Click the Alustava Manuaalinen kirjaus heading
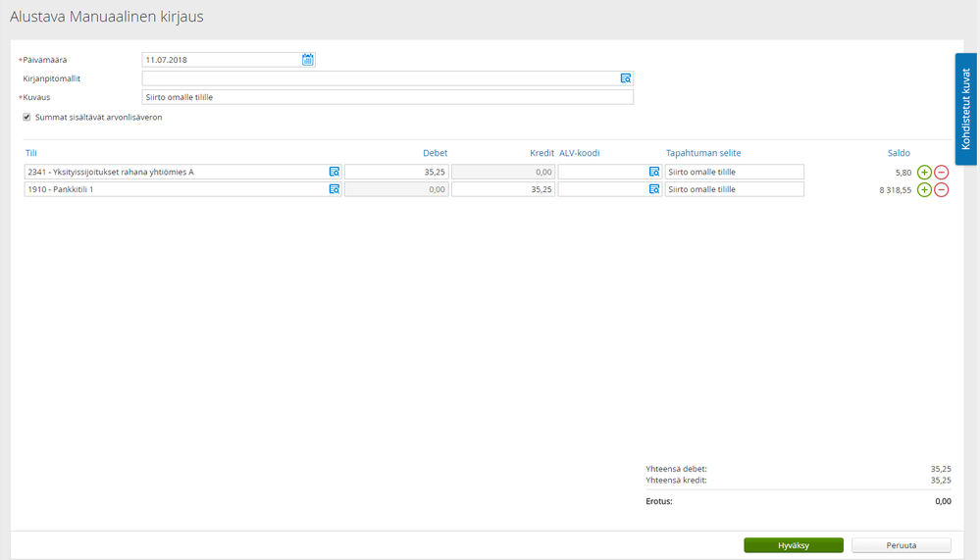Viewport: 980px width, 560px height. click(x=106, y=17)
